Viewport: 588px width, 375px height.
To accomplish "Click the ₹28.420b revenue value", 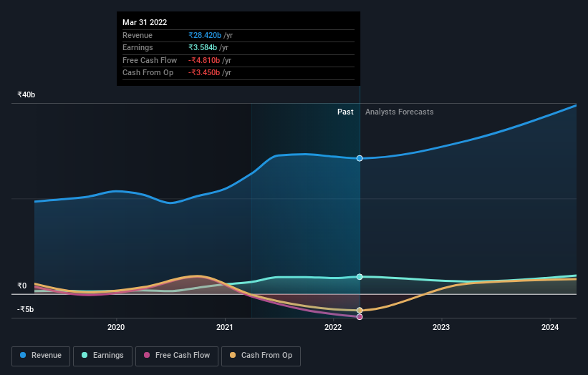I will (205, 35).
